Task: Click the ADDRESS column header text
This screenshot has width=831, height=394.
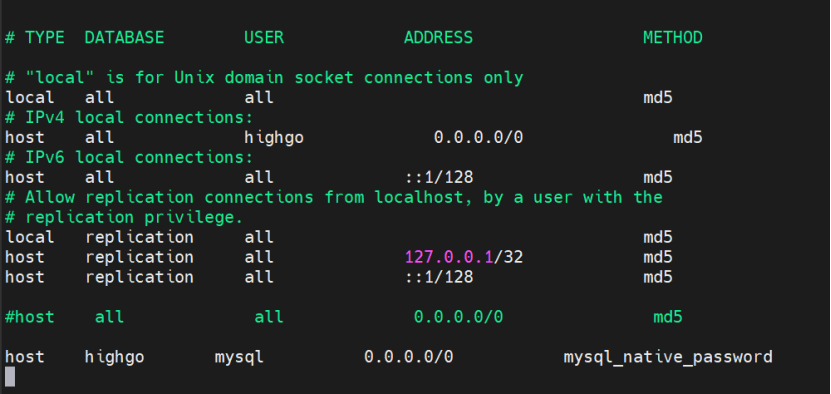Action: click(x=438, y=38)
